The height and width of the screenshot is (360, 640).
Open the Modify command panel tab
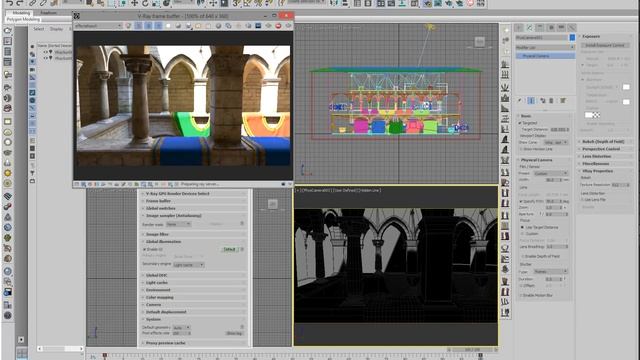pyautogui.click(x=529, y=27)
